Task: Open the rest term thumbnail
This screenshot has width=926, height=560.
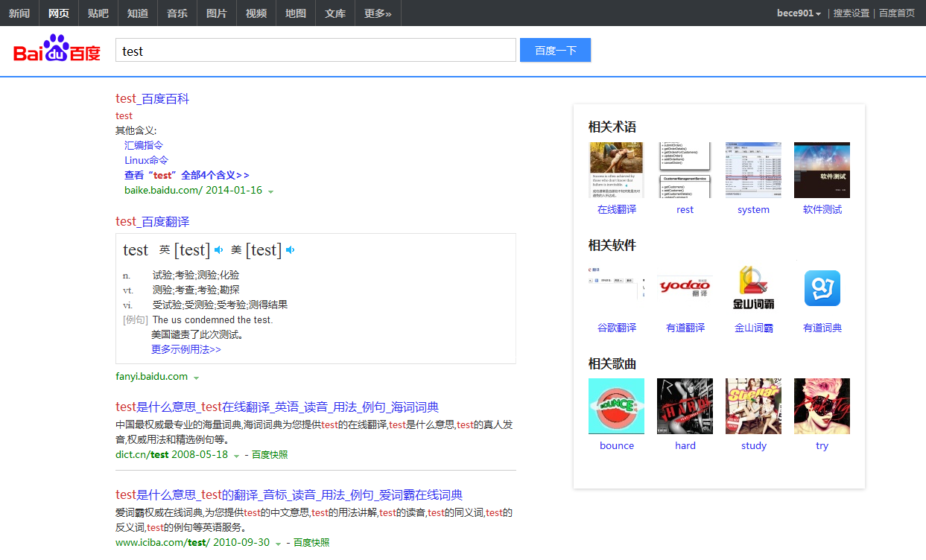Action: coord(685,170)
